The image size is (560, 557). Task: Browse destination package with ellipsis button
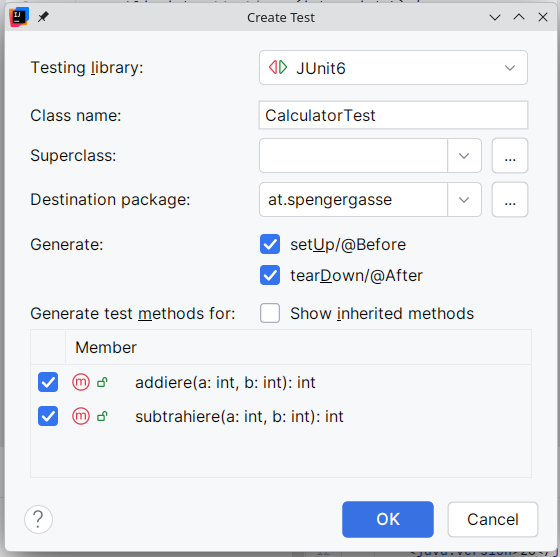pyautogui.click(x=510, y=200)
